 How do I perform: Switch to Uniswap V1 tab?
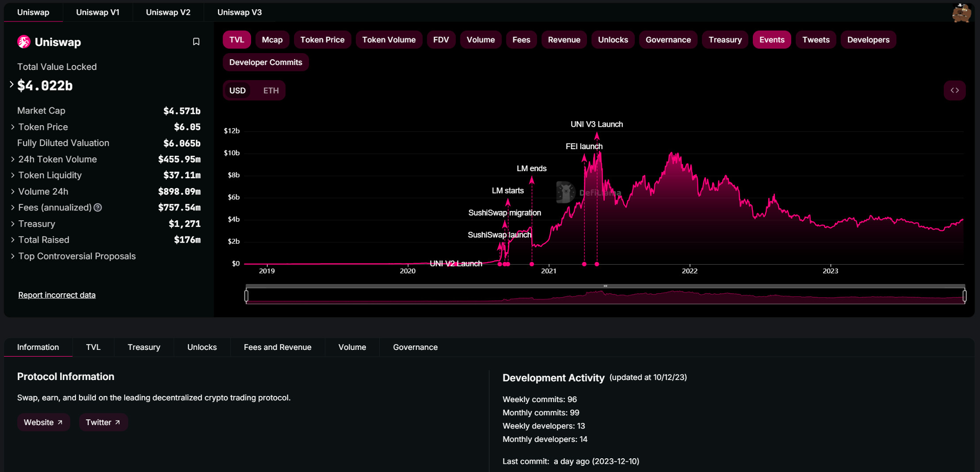(97, 12)
